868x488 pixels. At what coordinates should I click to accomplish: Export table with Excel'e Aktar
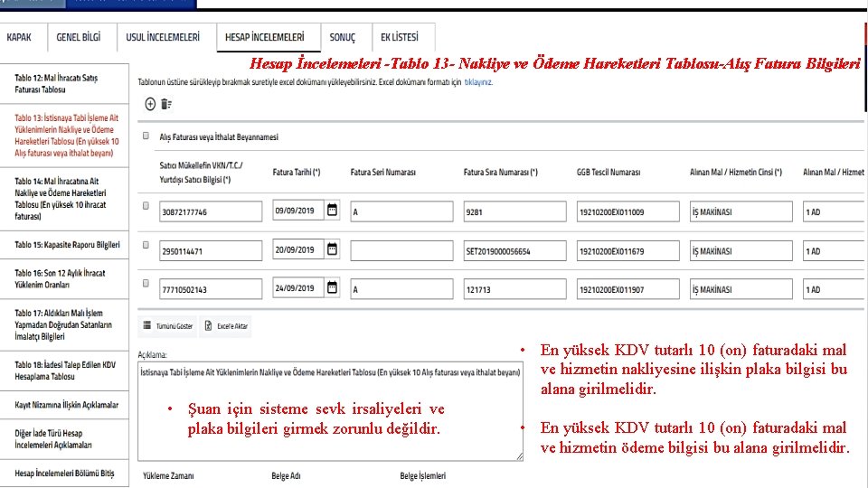point(227,326)
